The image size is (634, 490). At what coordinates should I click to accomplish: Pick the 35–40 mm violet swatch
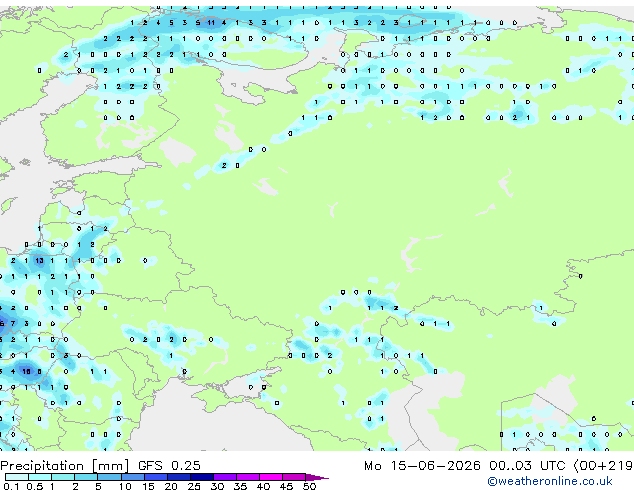(x=248, y=477)
